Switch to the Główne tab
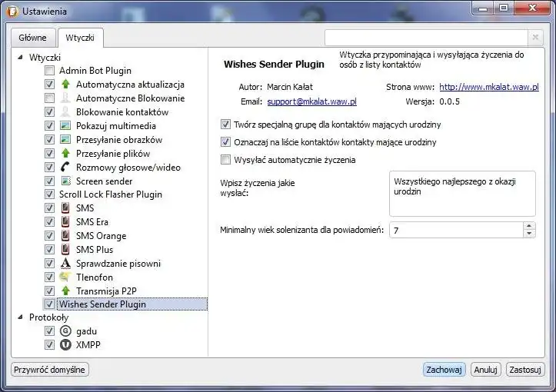 (32, 38)
